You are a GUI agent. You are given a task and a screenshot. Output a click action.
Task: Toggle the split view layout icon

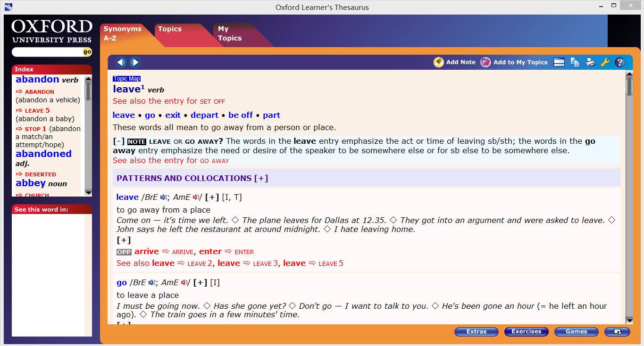click(559, 62)
